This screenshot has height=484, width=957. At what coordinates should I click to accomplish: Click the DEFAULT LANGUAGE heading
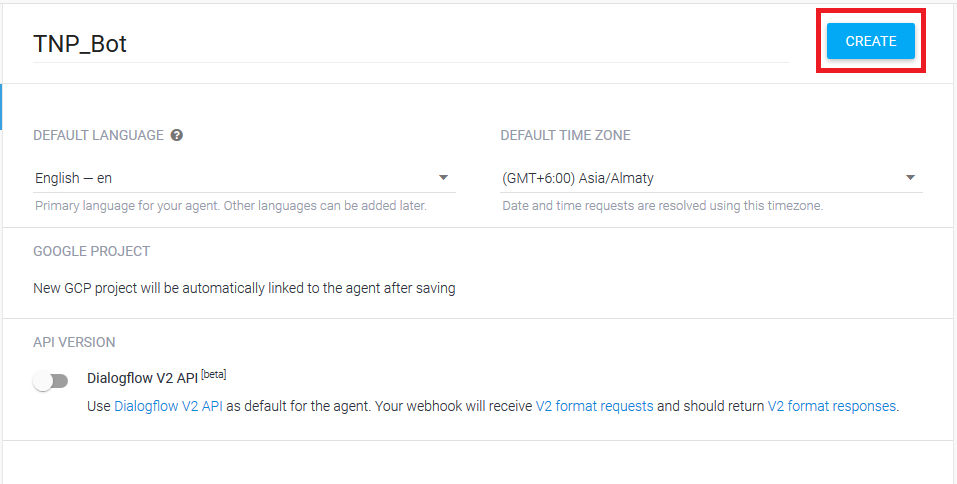click(98, 136)
